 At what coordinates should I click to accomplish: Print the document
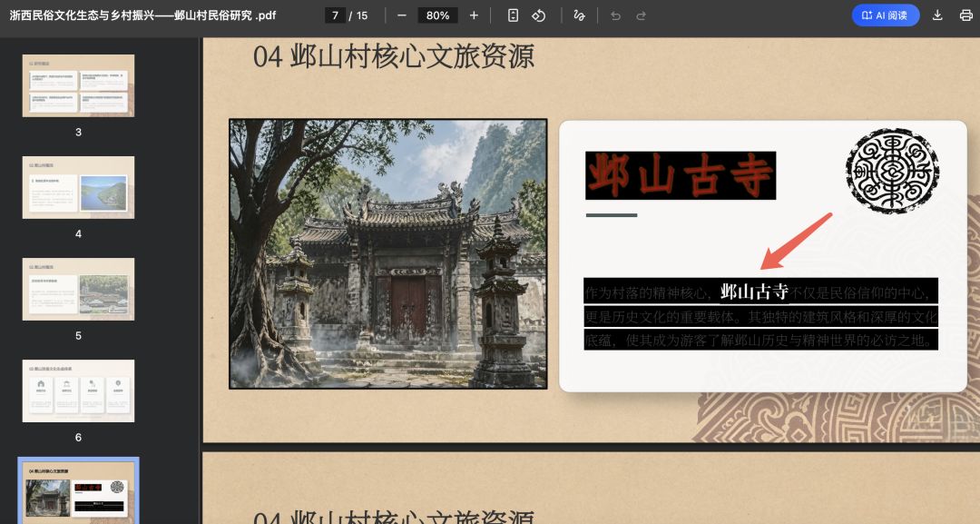[965, 15]
